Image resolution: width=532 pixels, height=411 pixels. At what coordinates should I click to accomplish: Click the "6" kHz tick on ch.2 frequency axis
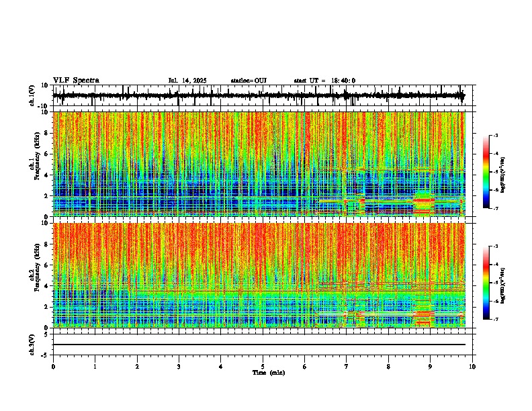(47, 265)
